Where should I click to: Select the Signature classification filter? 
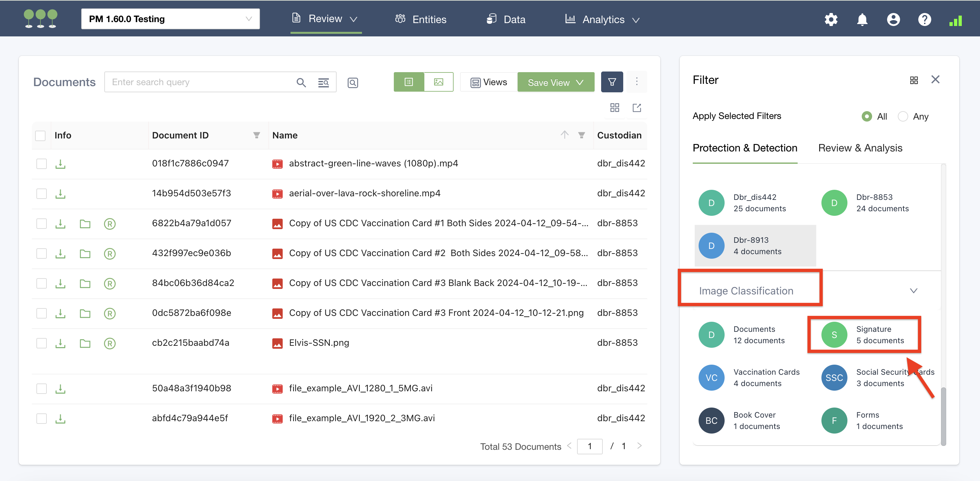[863, 334]
